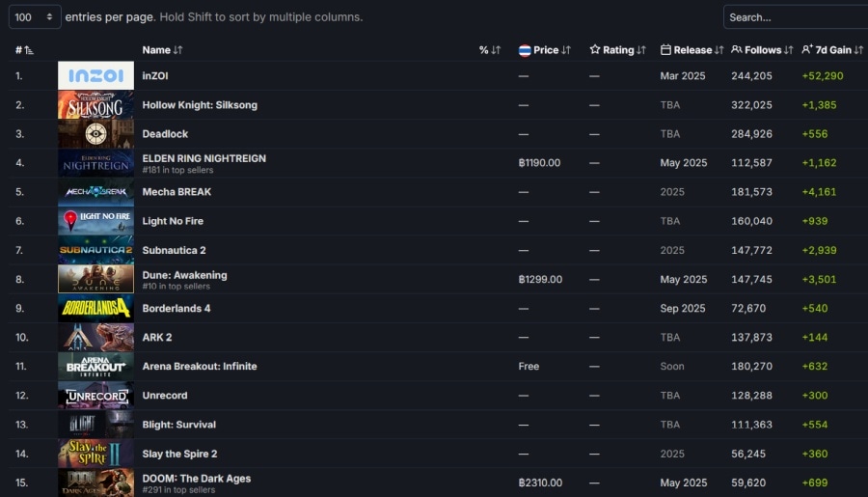
Task: Click the Slay the Spire 2 thumbnail
Action: (x=95, y=454)
